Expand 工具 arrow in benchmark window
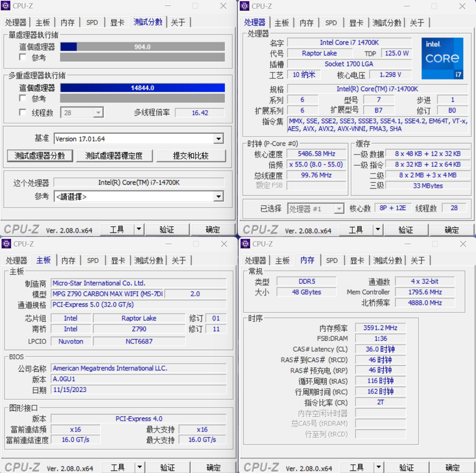This screenshot has height=473, width=476. [x=139, y=229]
